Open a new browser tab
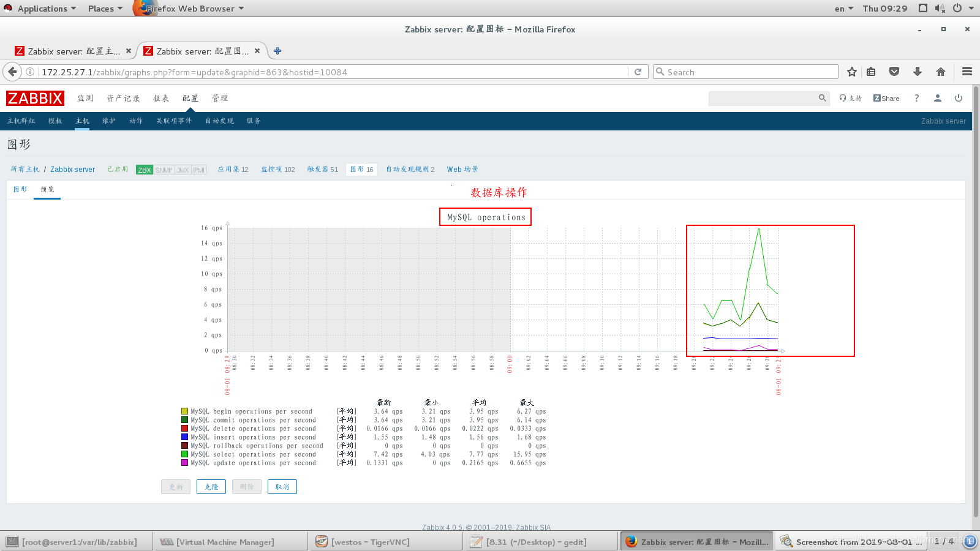Screen dimensions: 980x551 point(277,51)
